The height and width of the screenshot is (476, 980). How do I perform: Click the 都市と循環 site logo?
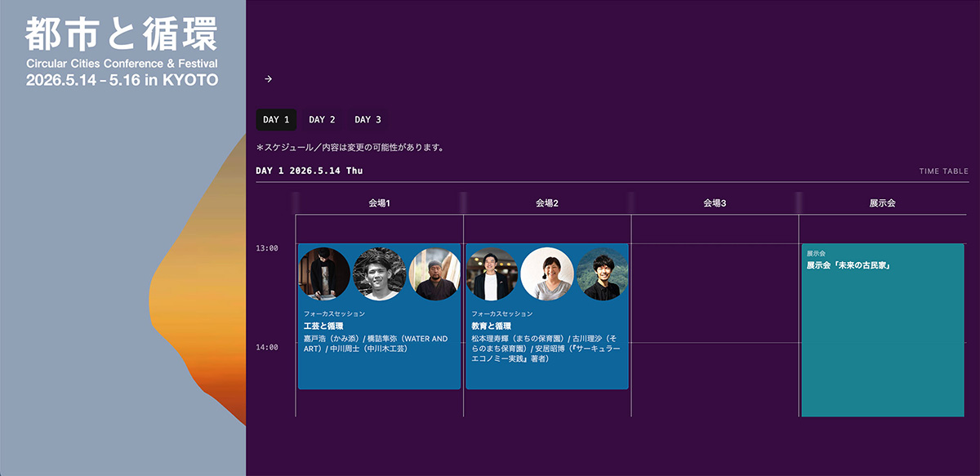pos(122,35)
